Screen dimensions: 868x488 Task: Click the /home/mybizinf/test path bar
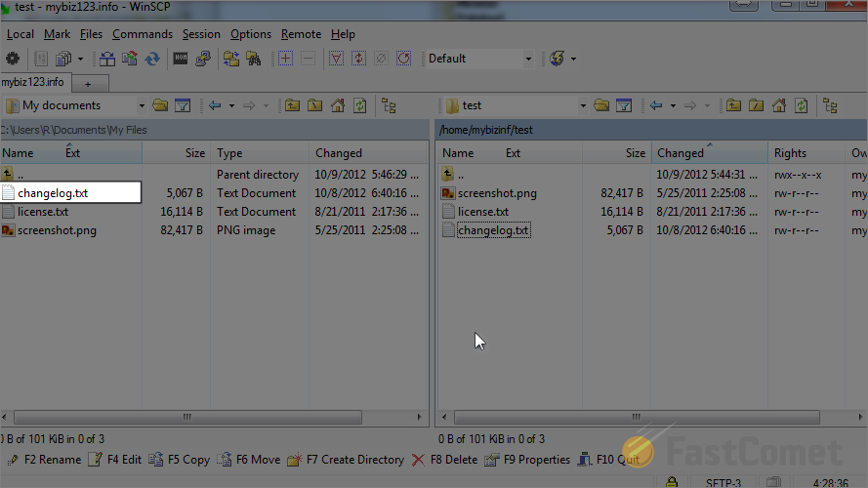(651, 130)
